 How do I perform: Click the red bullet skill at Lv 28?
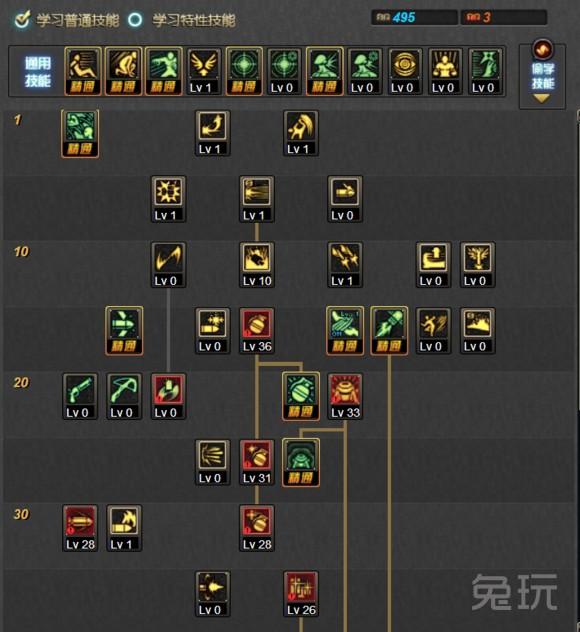pyautogui.click(x=80, y=528)
